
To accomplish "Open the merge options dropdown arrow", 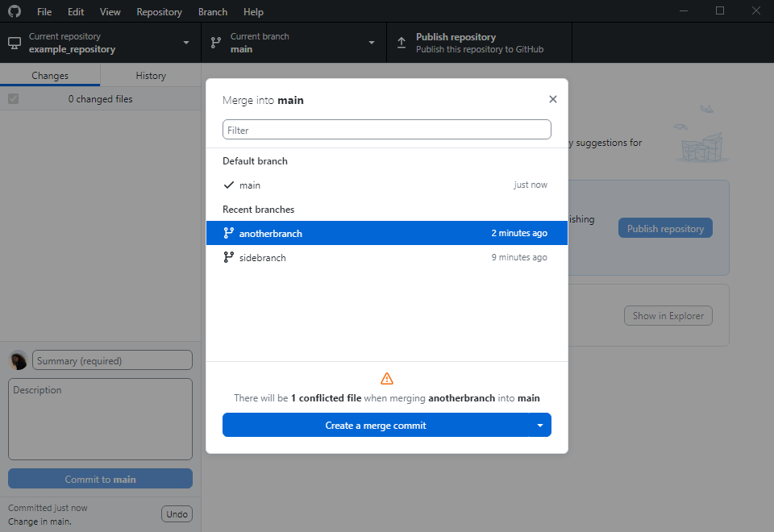I will (x=540, y=426).
